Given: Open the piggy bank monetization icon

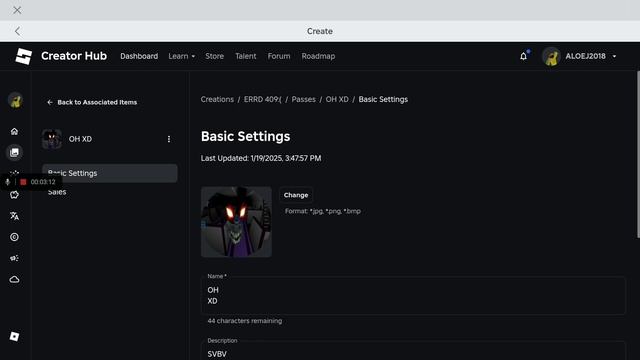Looking at the screenshot, I should pyautogui.click(x=14, y=195).
